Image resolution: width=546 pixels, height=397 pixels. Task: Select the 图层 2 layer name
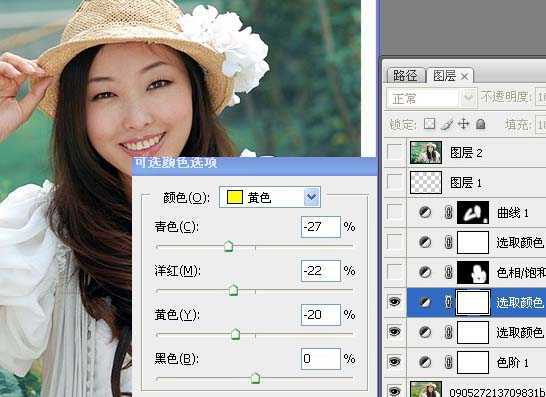coord(466,153)
